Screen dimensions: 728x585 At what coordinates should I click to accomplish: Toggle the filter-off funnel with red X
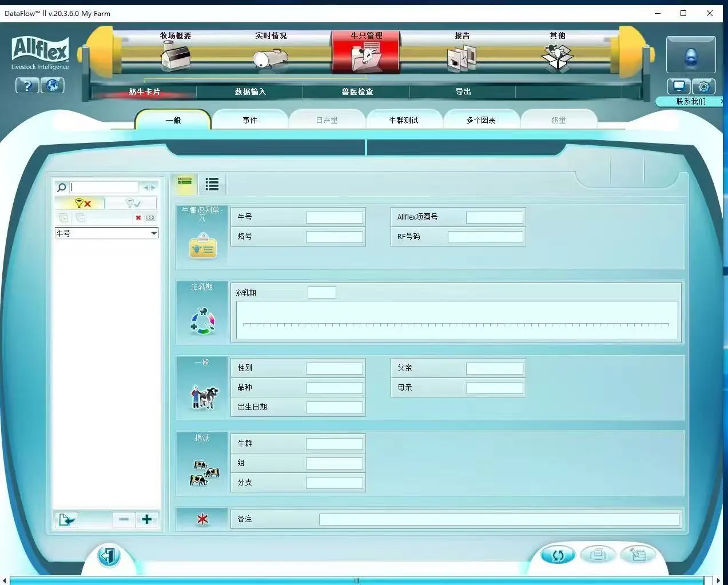80,203
